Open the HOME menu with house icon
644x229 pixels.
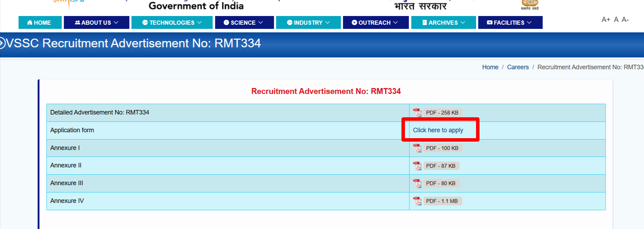(40, 23)
